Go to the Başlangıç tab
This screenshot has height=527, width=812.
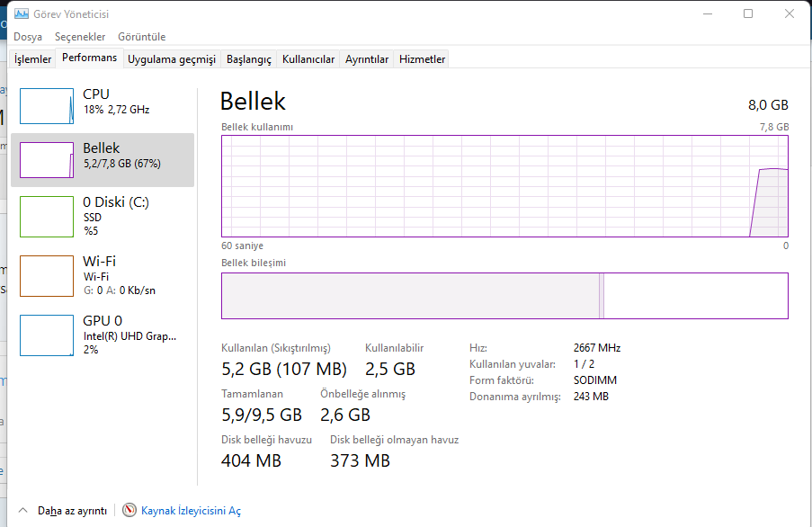tap(248, 59)
